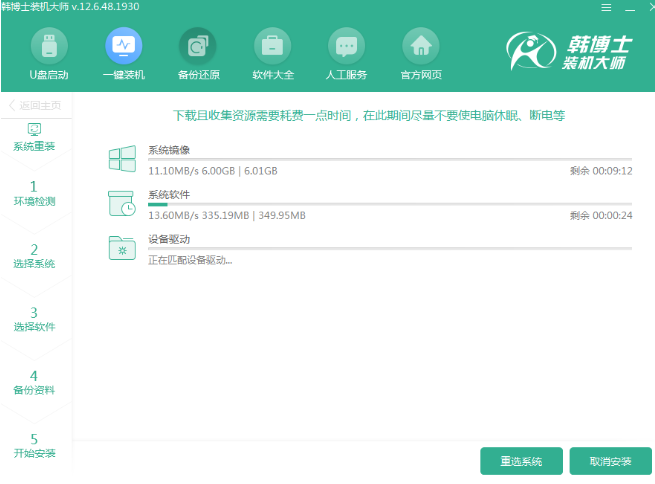
Task: Click the 系统软件 download progress bar
Action: pyautogui.click(x=390, y=203)
